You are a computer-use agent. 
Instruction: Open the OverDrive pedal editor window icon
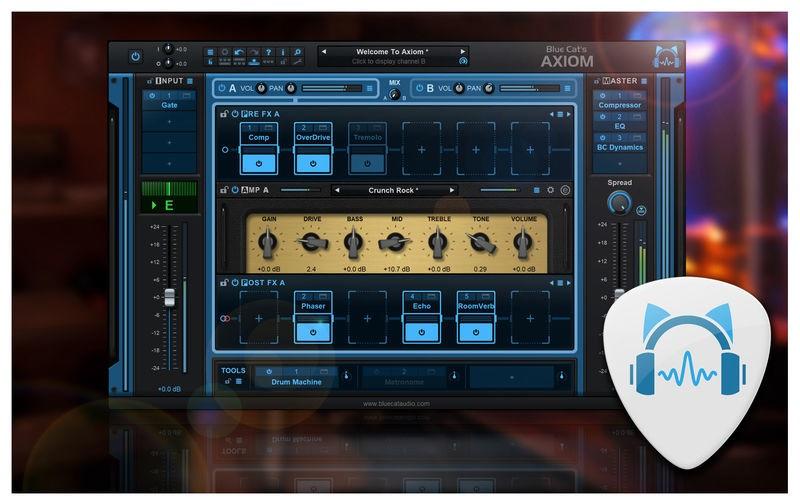[322, 127]
